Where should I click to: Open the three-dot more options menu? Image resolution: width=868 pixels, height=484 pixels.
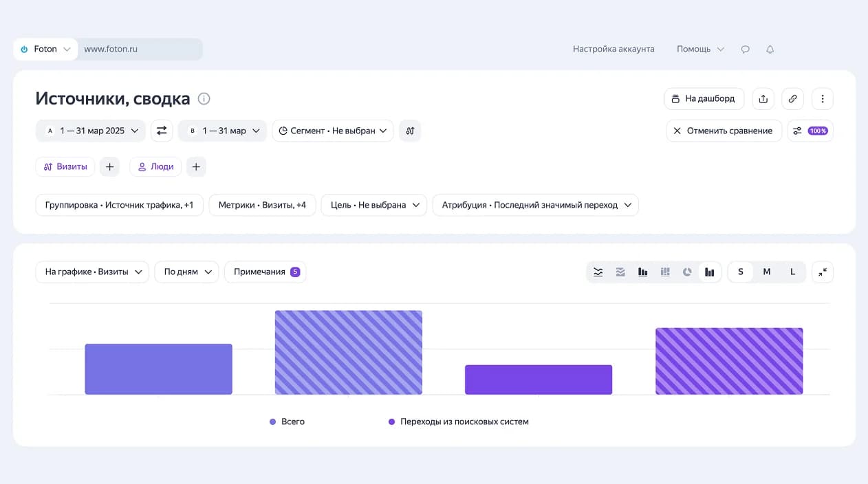[823, 98]
